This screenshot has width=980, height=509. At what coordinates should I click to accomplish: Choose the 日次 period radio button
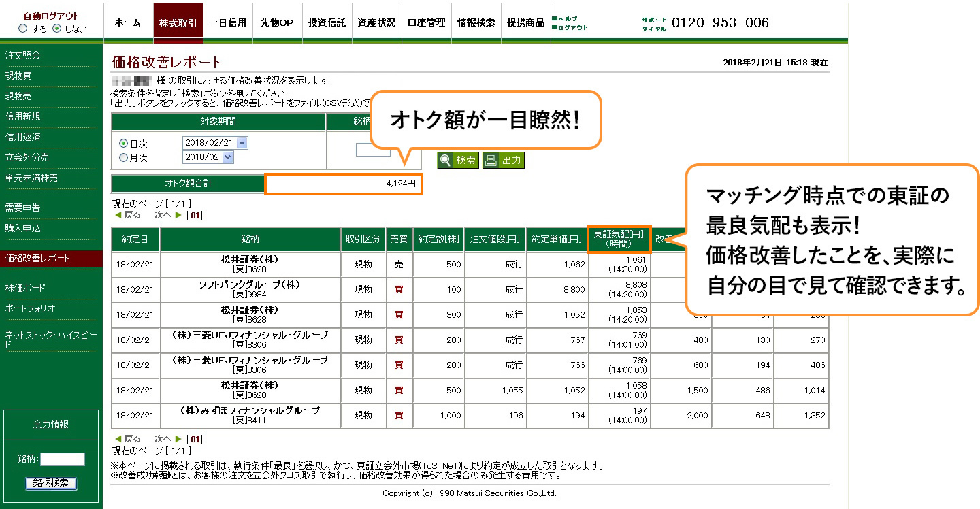click(123, 144)
